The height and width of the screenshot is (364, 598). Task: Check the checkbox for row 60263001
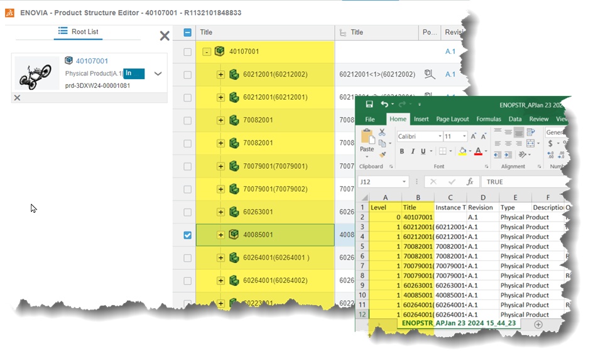187,212
